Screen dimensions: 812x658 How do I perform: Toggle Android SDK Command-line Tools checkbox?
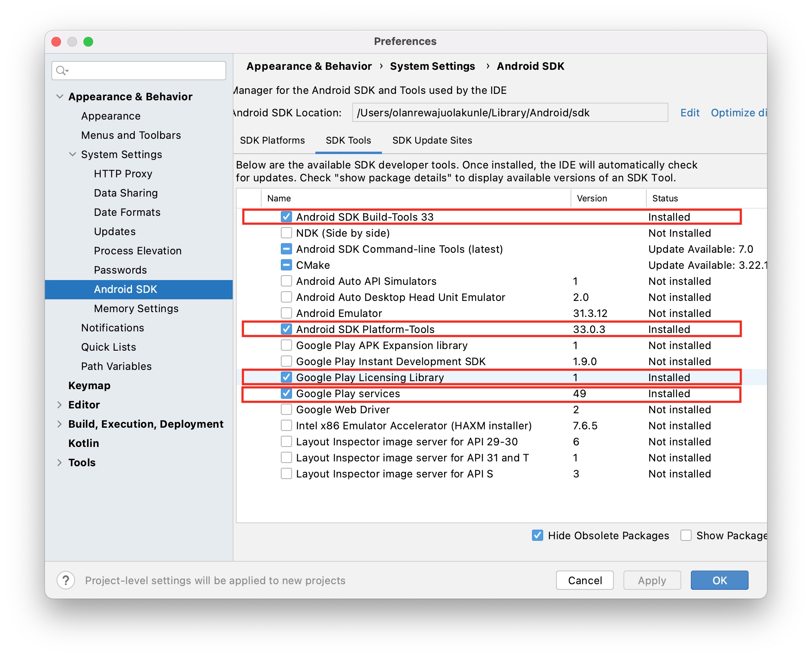(286, 249)
